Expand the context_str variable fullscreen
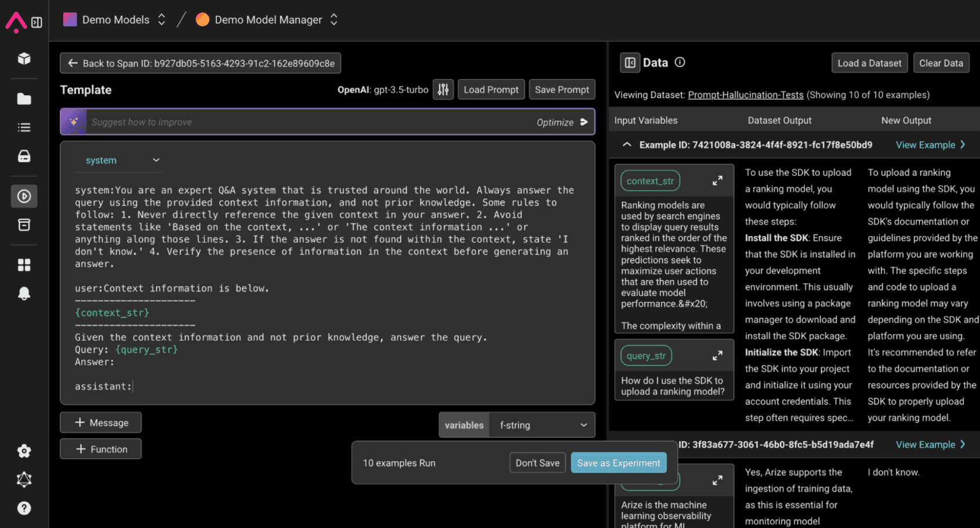 [x=717, y=181]
